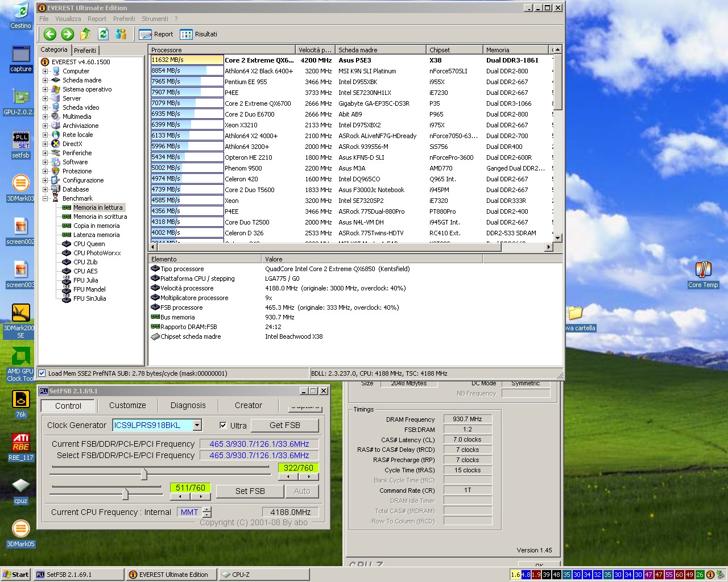728x582 pixels.
Task: Open the screen002 desktop file icon
Action: click(20, 231)
